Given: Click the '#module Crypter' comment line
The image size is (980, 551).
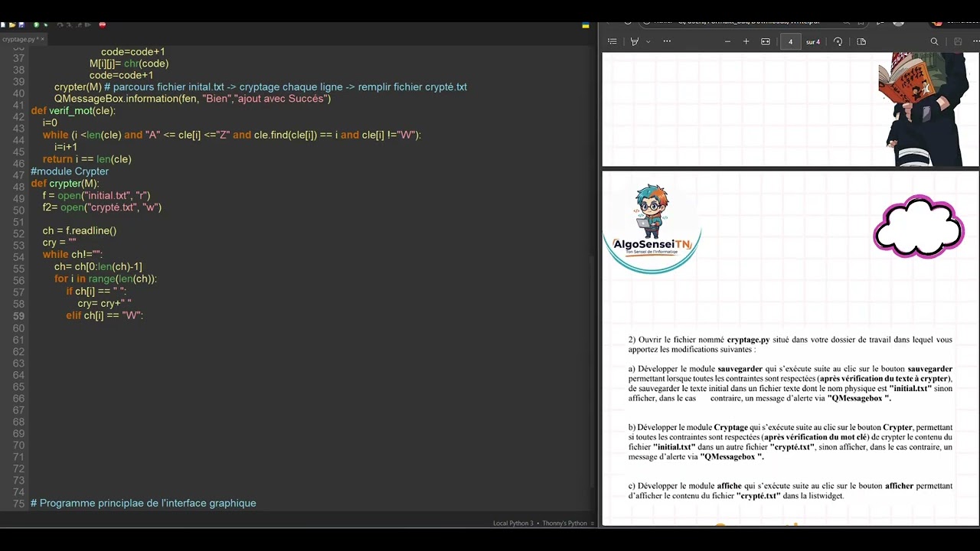Looking at the screenshot, I should point(70,171).
